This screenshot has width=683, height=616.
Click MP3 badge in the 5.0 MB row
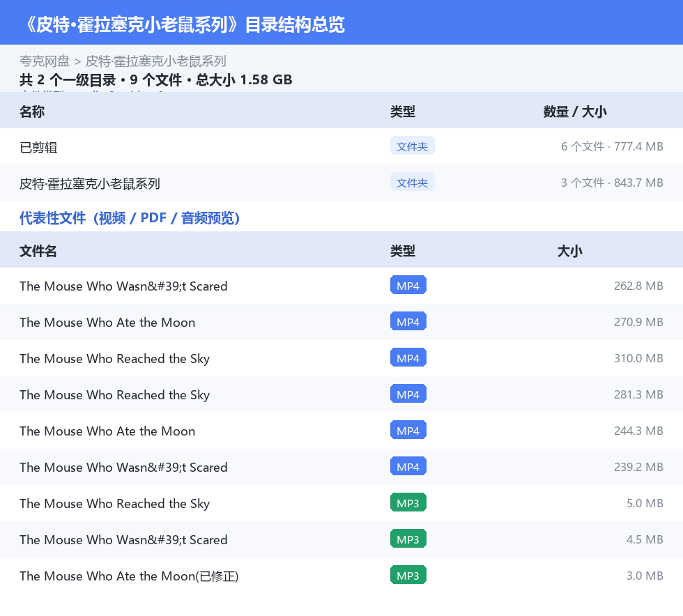pos(408,502)
